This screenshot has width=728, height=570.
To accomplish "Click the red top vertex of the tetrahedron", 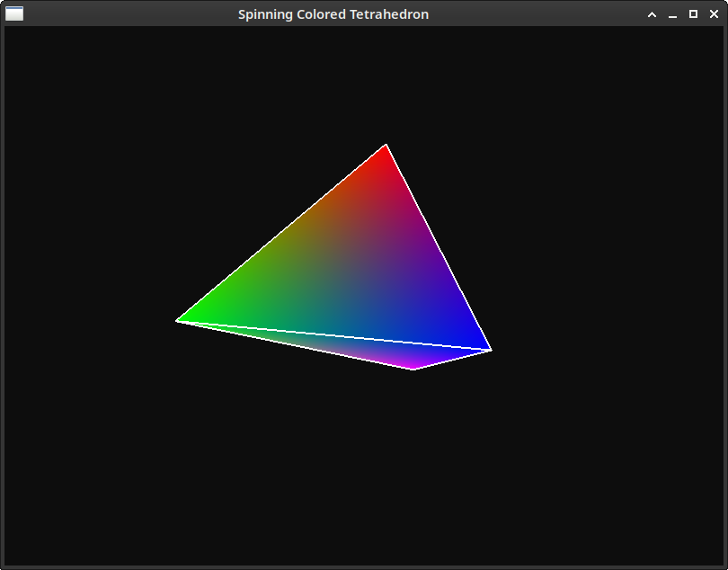I will (386, 146).
